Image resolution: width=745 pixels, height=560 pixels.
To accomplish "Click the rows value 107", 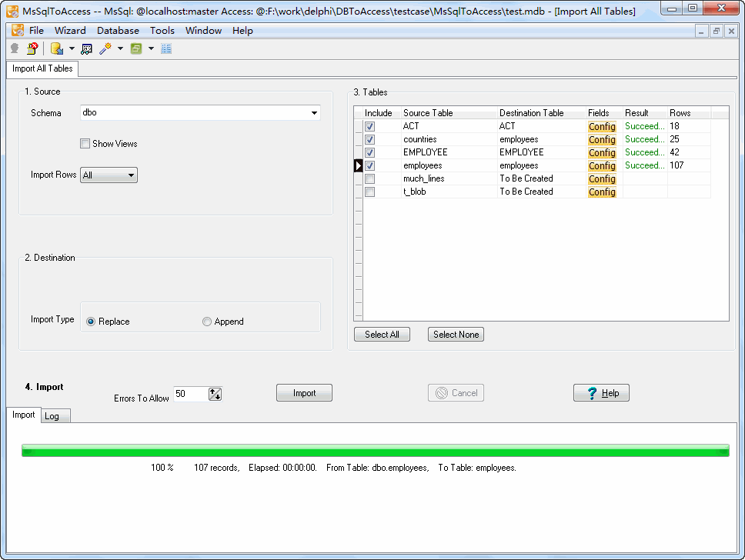I will pyautogui.click(x=677, y=165).
